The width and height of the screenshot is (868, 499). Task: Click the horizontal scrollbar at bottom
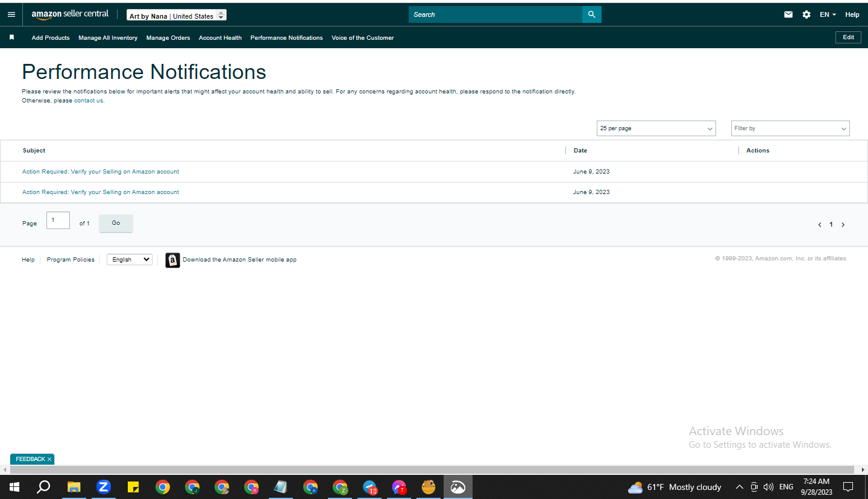point(431,469)
